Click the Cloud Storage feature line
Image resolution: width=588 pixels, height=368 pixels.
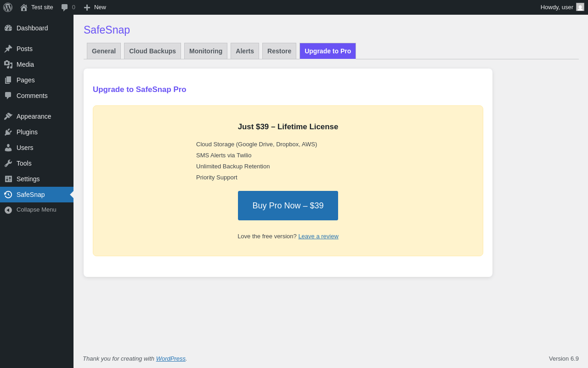coord(256,144)
